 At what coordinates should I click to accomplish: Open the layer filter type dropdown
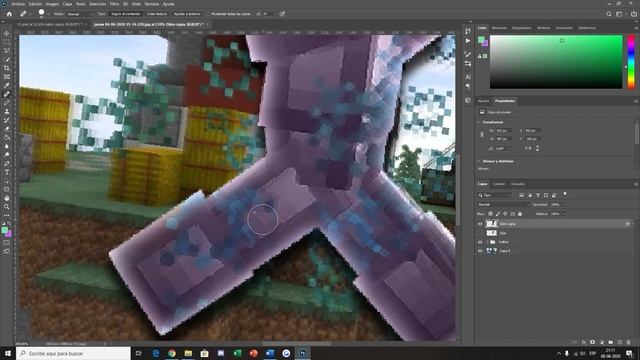pyautogui.click(x=495, y=196)
